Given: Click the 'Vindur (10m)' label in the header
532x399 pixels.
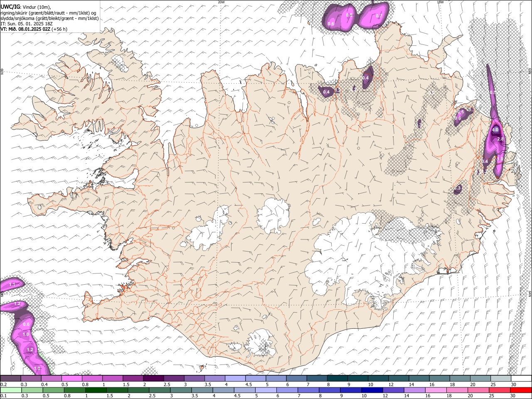Looking at the screenshot, I should (37, 7).
